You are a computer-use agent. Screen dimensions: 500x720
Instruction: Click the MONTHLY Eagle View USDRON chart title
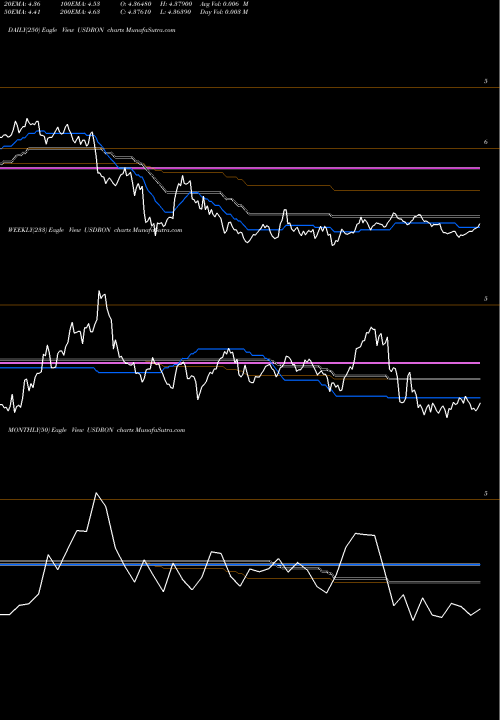[96, 430]
